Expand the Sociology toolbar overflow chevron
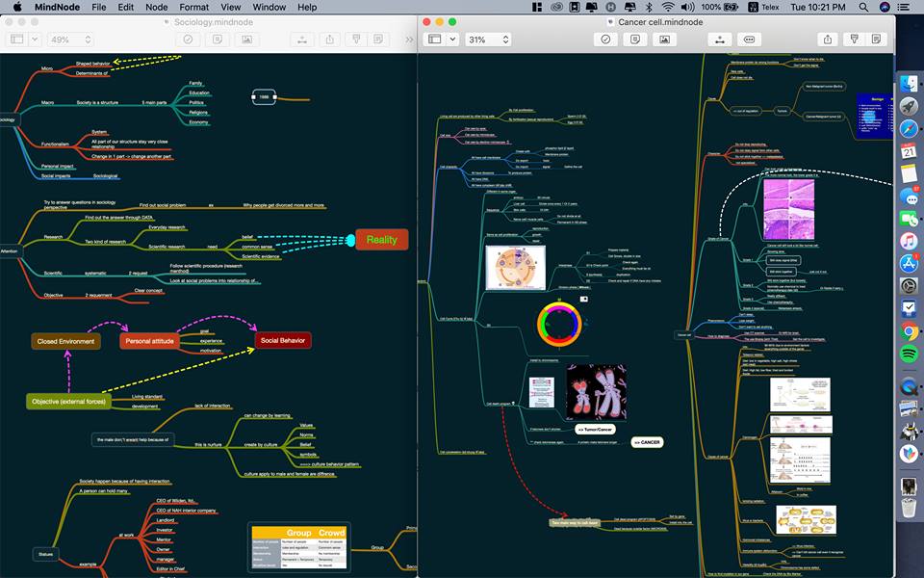924x578 pixels. pyautogui.click(x=409, y=39)
